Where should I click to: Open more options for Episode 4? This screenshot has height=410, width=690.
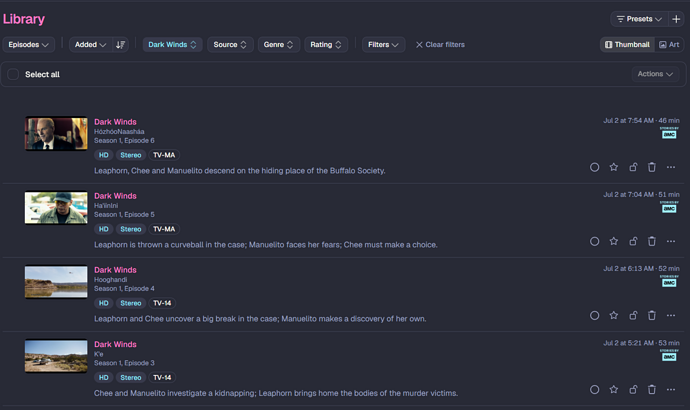click(671, 315)
